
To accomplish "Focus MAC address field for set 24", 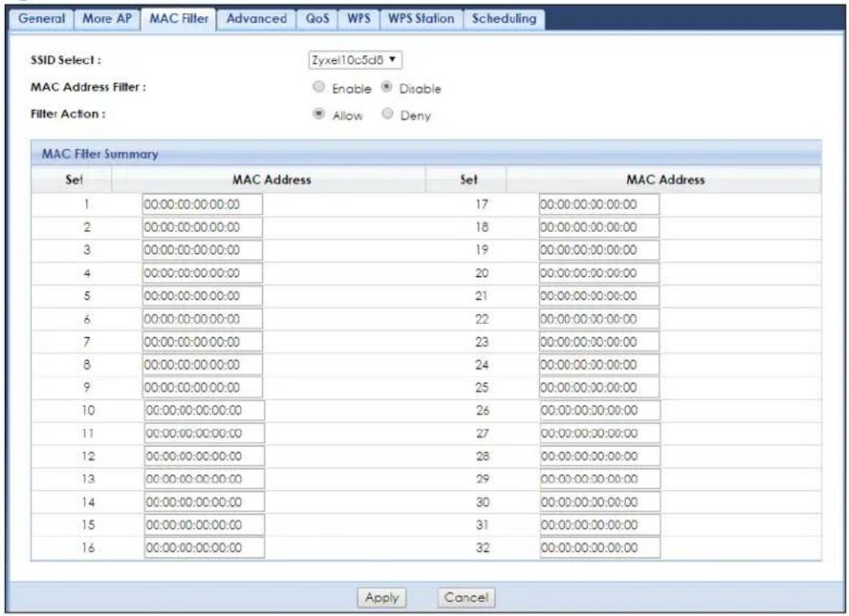I will pyautogui.click(x=599, y=365).
